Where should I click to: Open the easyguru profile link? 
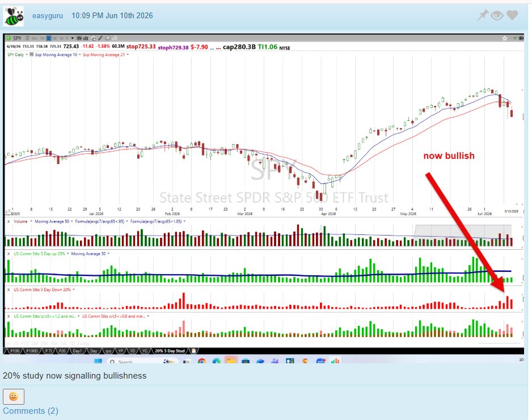[48, 16]
